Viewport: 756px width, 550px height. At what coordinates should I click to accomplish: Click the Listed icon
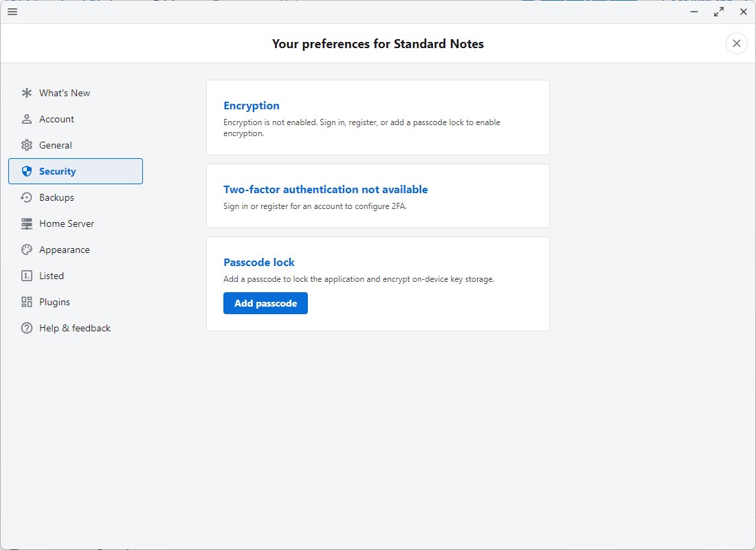tap(27, 276)
